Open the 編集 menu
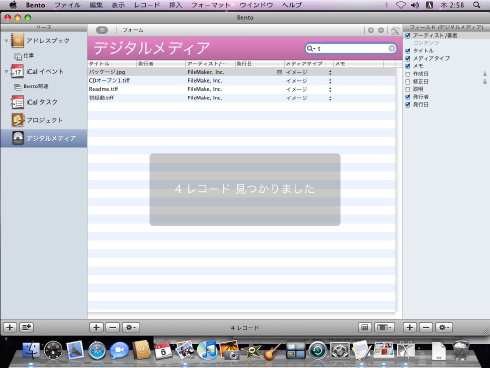Image resolution: width=490 pixels, height=368 pixels. [x=96, y=5]
